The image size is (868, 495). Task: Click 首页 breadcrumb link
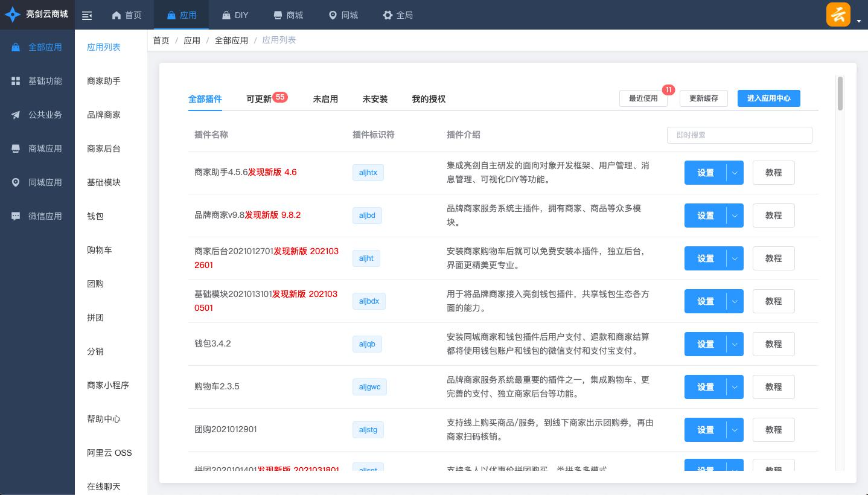(161, 40)
